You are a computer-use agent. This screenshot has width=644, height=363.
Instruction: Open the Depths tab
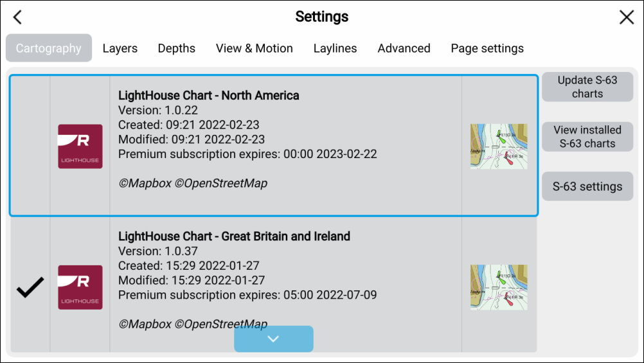click(x=177, y=48)
